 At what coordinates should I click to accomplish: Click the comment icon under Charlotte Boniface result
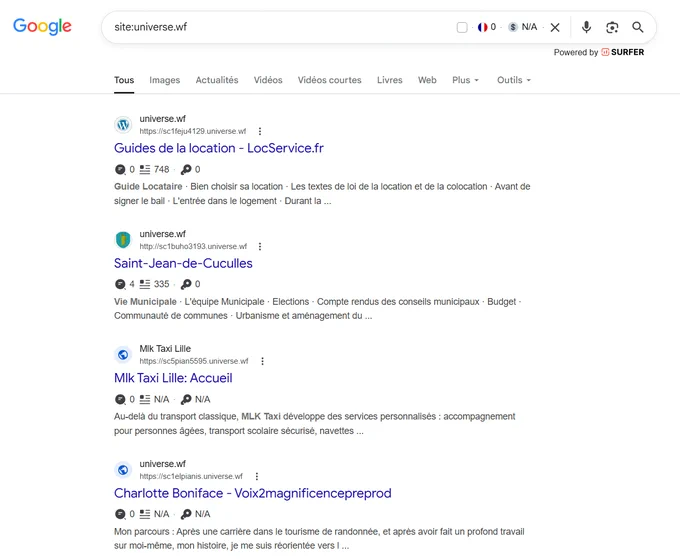[120, 514]
